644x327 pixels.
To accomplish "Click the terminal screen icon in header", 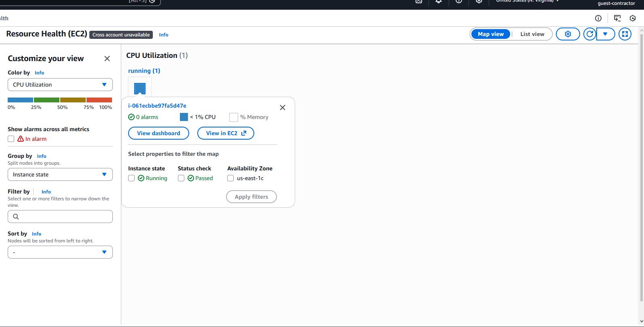I will [x=617, y=18].
